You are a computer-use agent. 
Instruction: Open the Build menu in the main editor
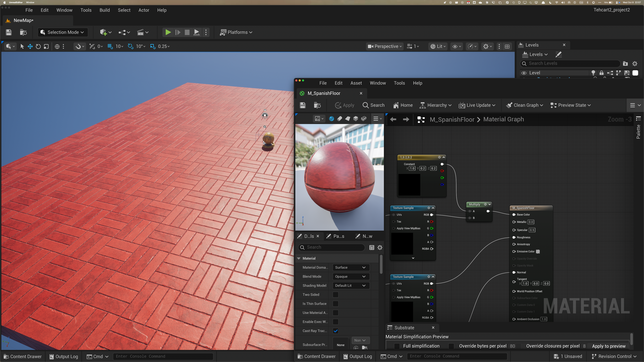(x=104, y=10)
